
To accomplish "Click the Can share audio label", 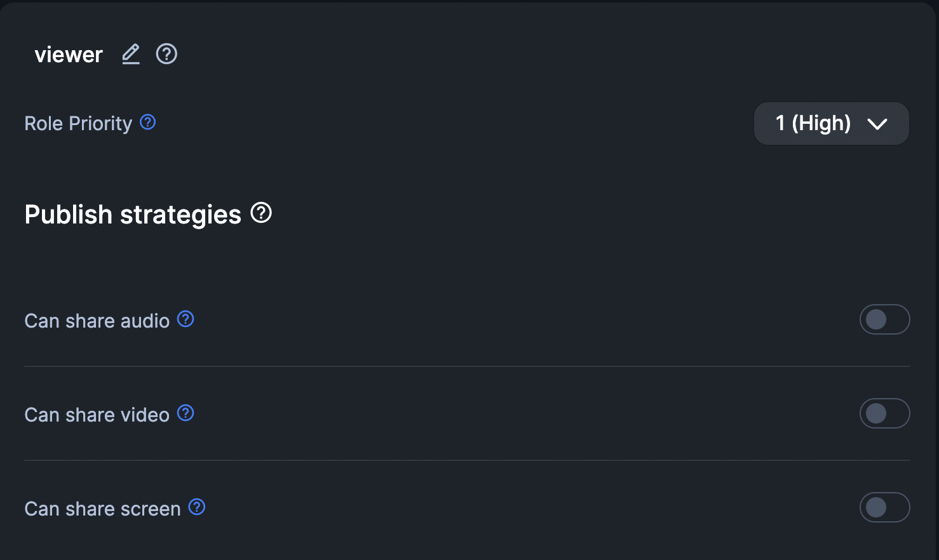I will click(x=97, y=321).
